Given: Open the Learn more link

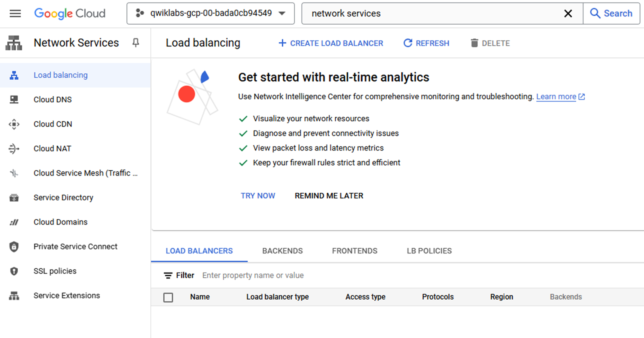Looking at the screenshot, I should coord(560,97).
